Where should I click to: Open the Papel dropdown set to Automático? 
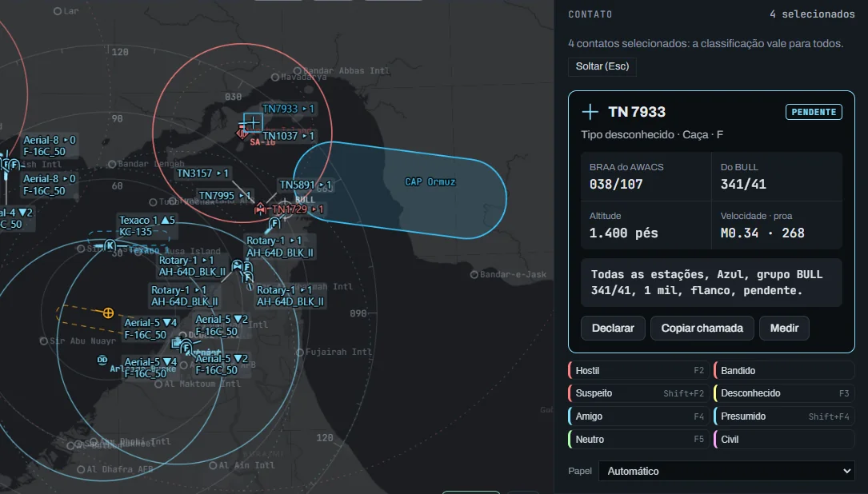pos(727,472)
